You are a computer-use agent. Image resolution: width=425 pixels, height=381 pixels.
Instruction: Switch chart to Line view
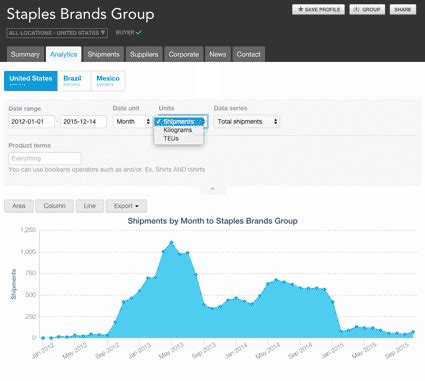coord(90,206)
